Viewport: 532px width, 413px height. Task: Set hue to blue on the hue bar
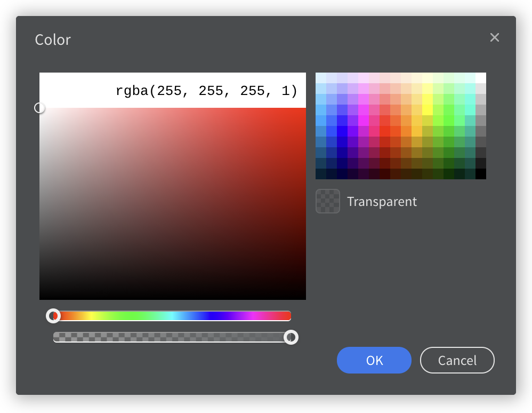point(212,316)
